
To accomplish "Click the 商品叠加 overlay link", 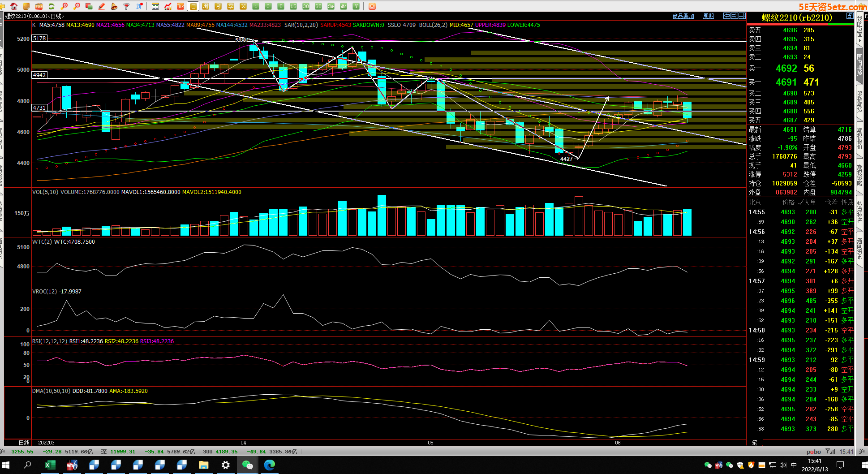I will pyautogui.click(x=683, y=16).
